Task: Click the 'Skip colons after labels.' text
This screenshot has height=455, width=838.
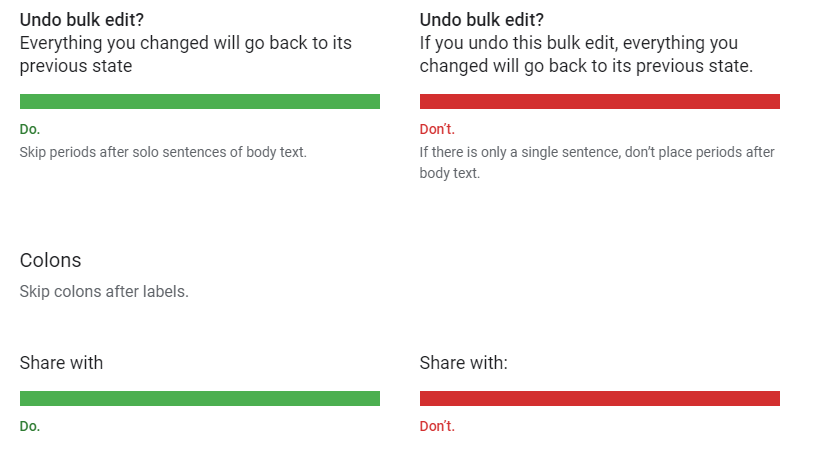Action: pyautogui.click(x=104, y=292)
